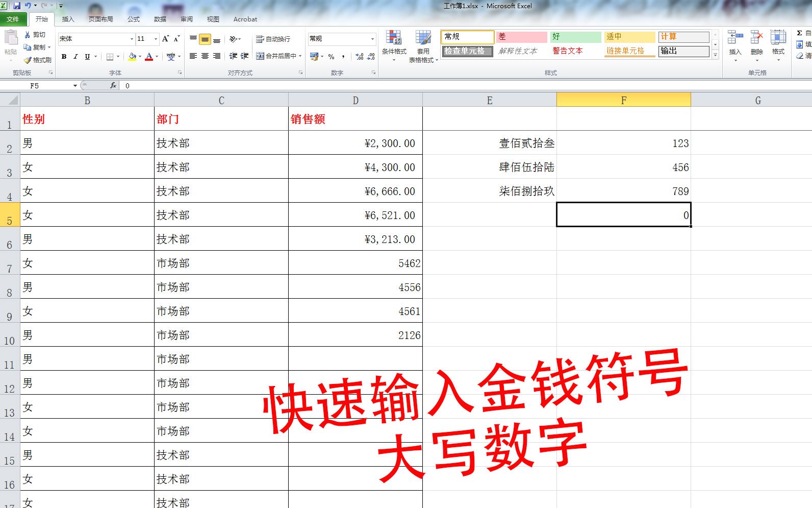Click the text orientation icon

tap(233, 39)
